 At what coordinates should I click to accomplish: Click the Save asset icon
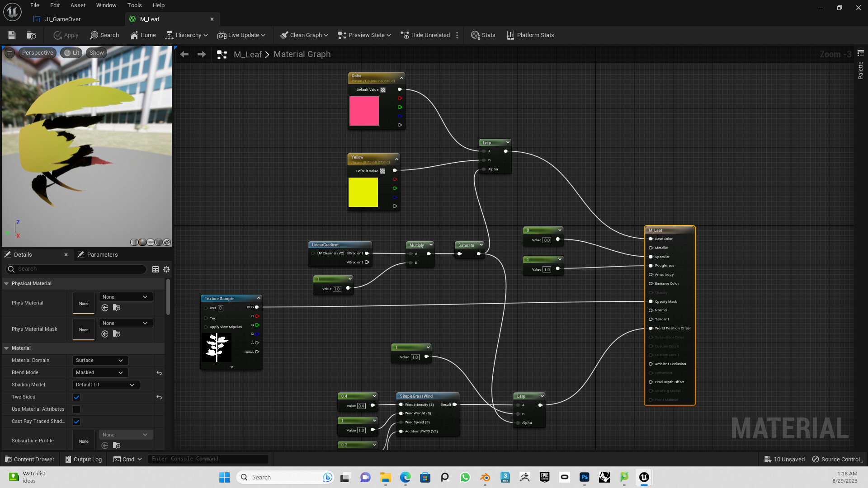(12, 35)
